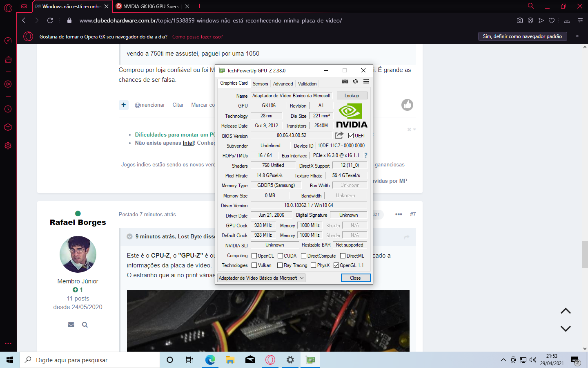Screen dimensions: 588x368
Task: Open the Windows Start menu
Action: pos(10,360)
